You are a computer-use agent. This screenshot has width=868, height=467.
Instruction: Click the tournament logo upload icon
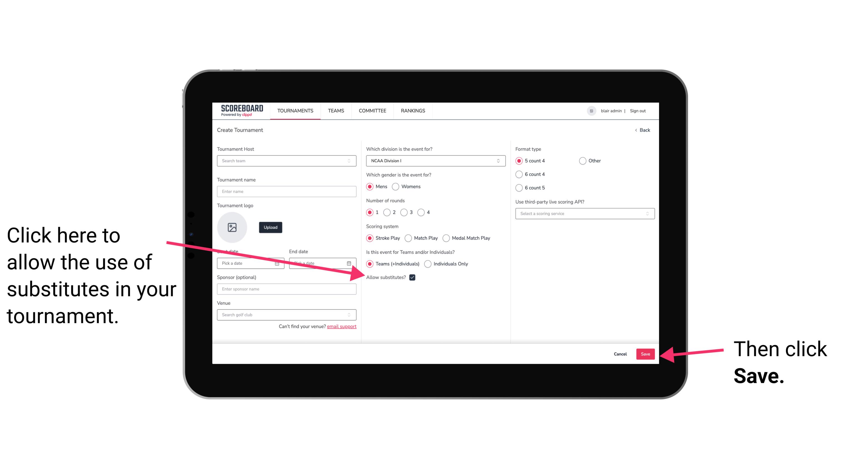click(x=232, y=227)
